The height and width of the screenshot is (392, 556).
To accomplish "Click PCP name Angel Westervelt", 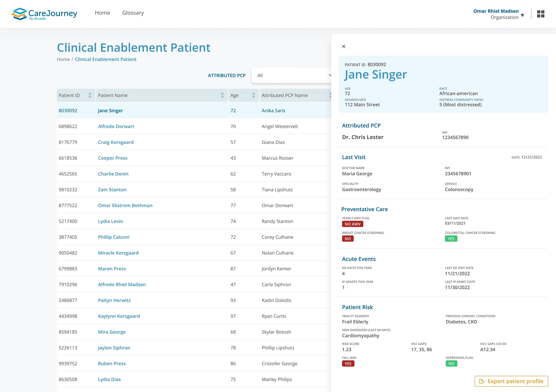I will [280, 126].
